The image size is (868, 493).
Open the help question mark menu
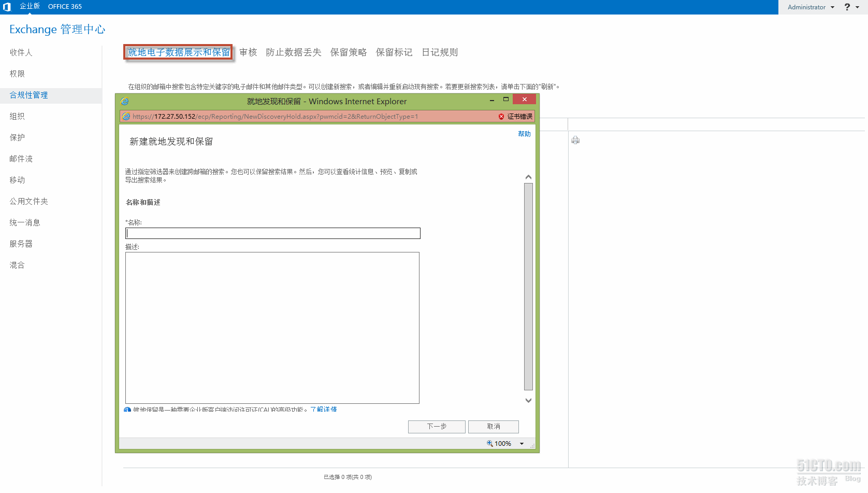click(847, 7)
